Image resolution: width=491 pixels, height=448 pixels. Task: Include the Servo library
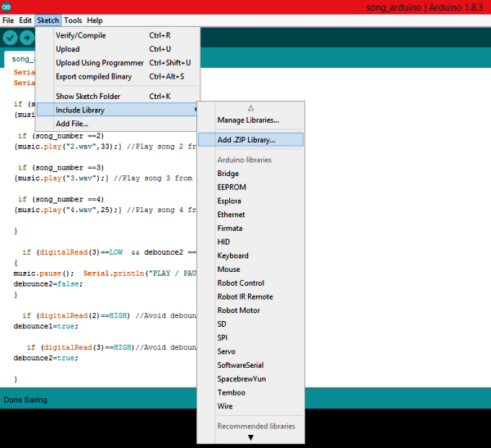[x=250, y=351]
